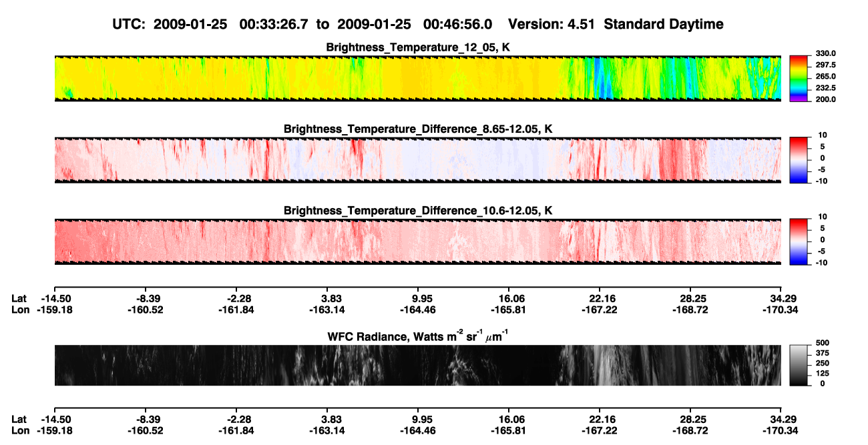Click the 200.0 colorbar label
The width and height of the screenshot is (868, 445).
(x=826, y=99)
